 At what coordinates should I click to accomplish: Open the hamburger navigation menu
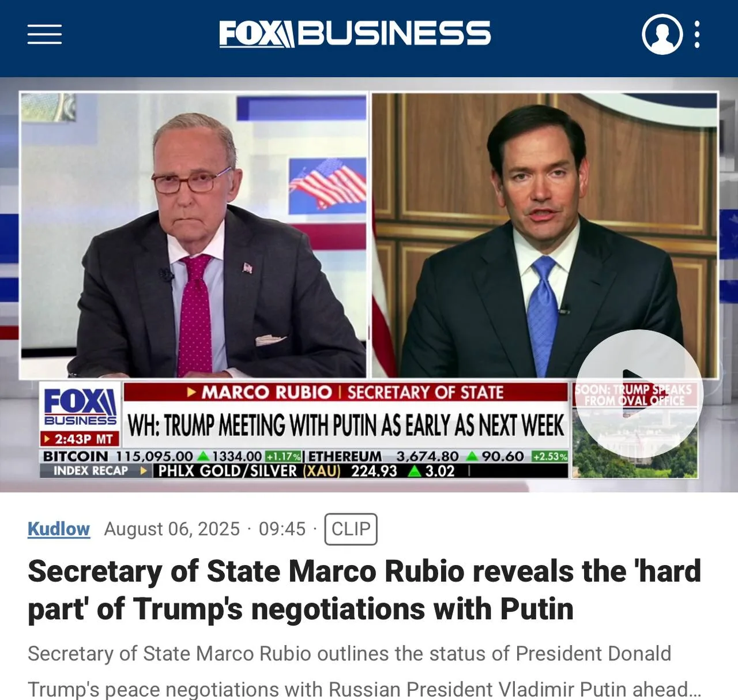pos(44,35)
